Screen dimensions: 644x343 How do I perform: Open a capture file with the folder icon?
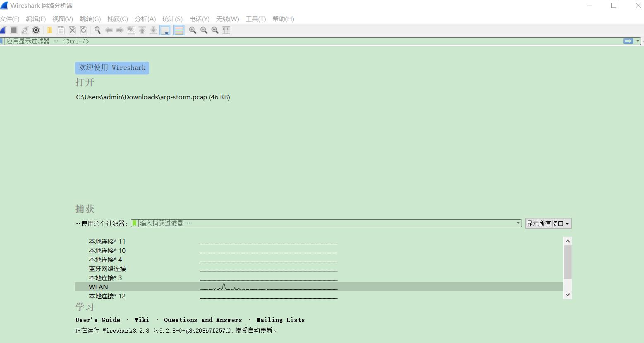(50, 30)
